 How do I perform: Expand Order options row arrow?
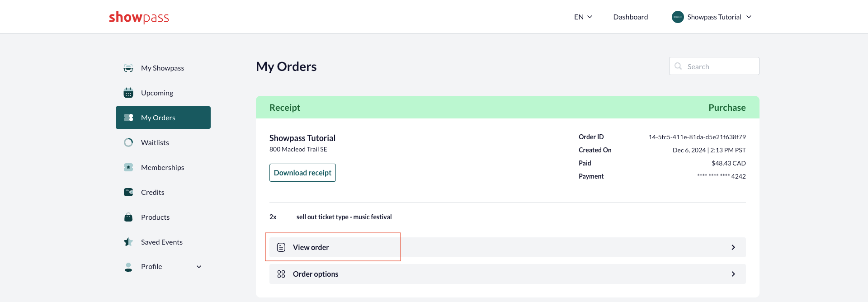733,274
